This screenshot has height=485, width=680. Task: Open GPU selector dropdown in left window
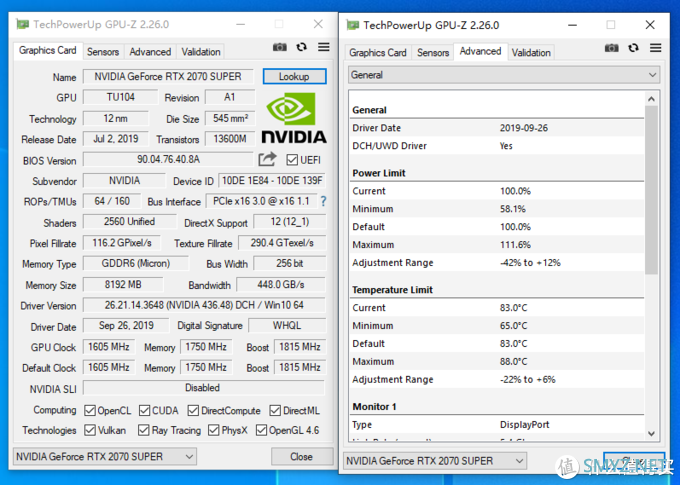[105, 456]
